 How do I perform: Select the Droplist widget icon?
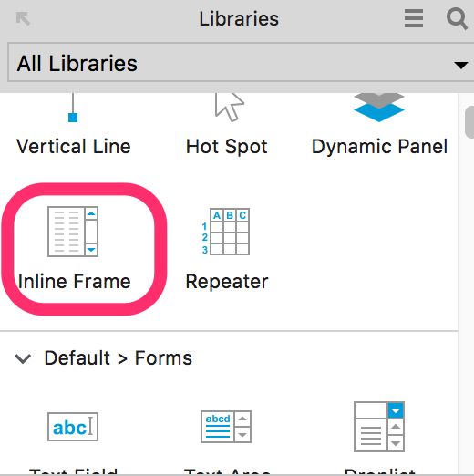point(379,427)
